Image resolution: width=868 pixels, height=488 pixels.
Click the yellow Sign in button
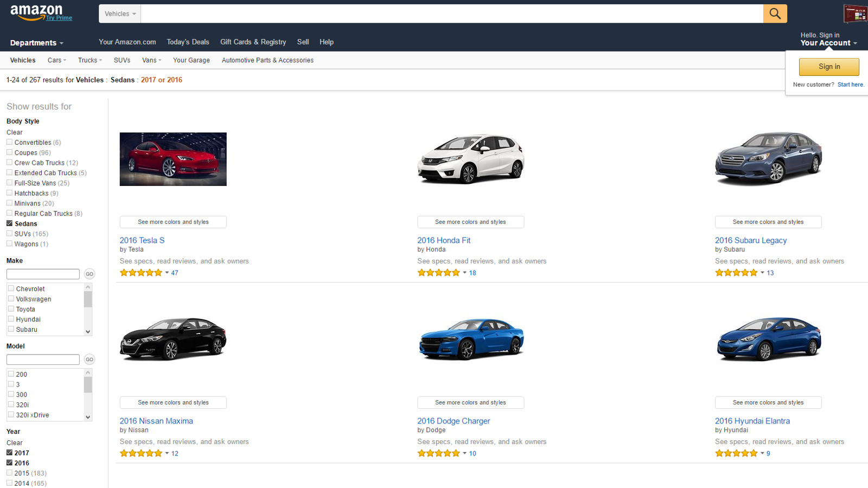(x=829, y=67)
